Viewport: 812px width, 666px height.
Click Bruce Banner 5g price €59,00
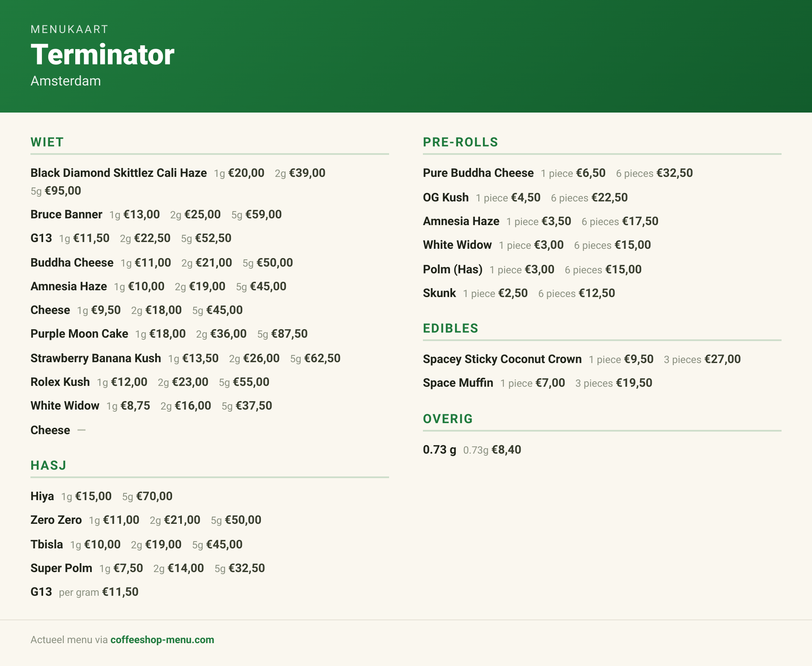pyautogui.click(x=263, y=215)
